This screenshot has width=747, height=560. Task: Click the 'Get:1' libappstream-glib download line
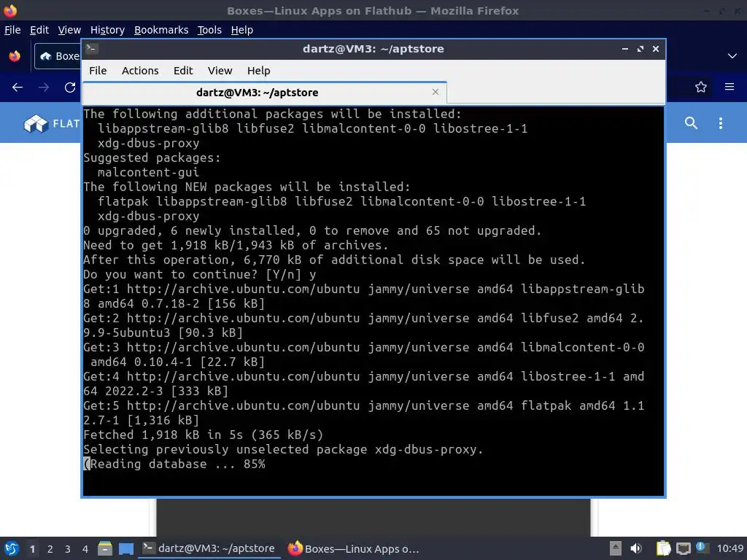point(363,296)
